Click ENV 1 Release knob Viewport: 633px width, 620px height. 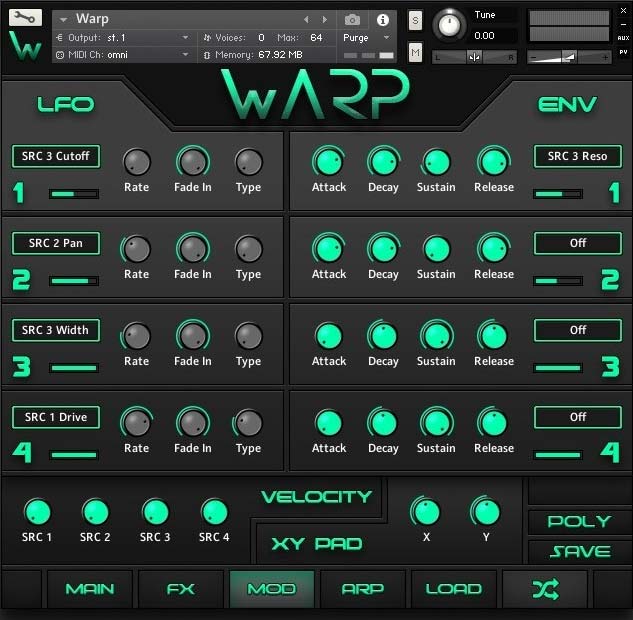[494, 162]
